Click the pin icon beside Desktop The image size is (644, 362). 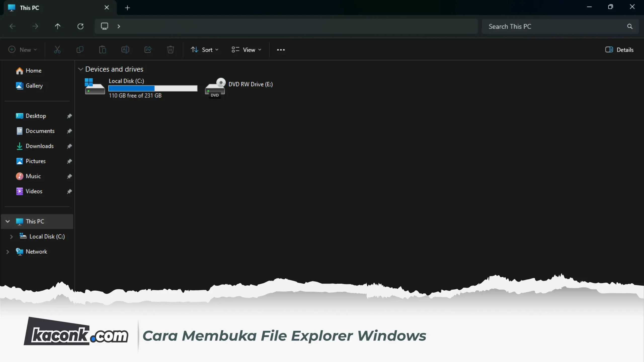coord(69,116)
